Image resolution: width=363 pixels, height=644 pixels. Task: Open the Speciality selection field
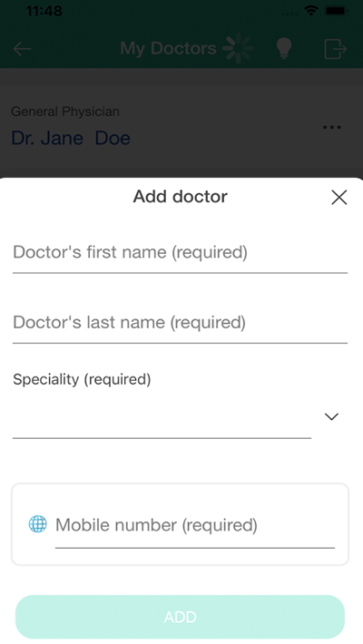point(162,417)
